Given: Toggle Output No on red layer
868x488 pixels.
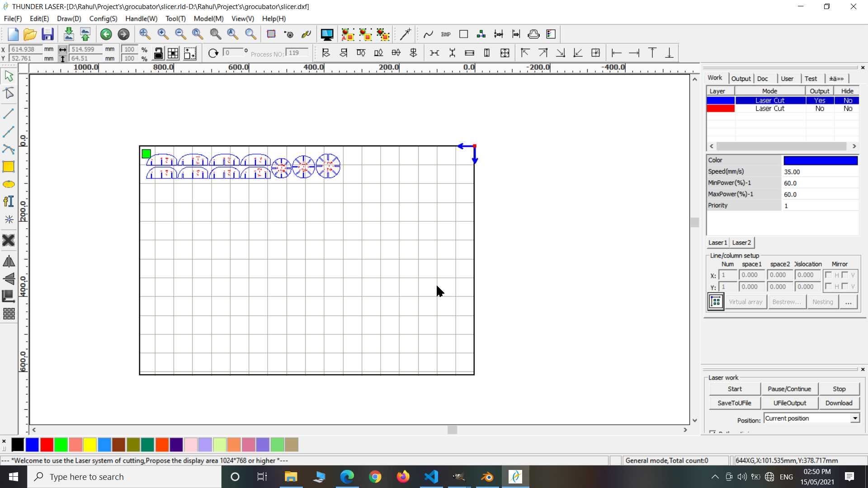Looking at the screenshot, I should pyautogui.click(x=820, y=108).
